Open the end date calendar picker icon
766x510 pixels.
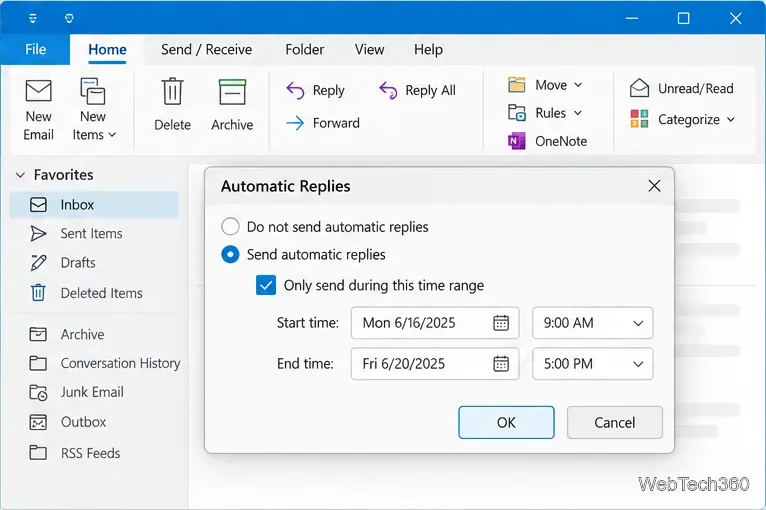(501, 364)
